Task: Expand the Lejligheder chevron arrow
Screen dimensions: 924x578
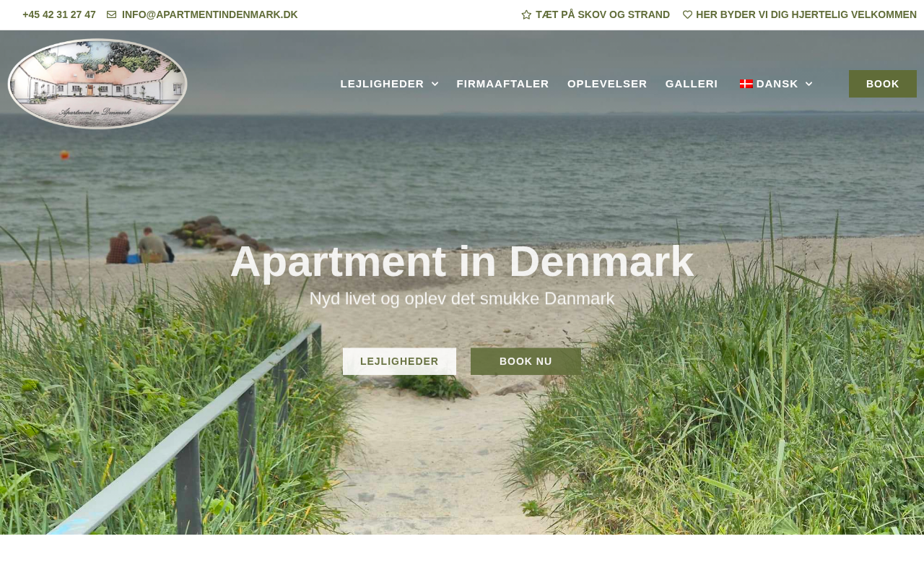Action: tap(435, 84)
